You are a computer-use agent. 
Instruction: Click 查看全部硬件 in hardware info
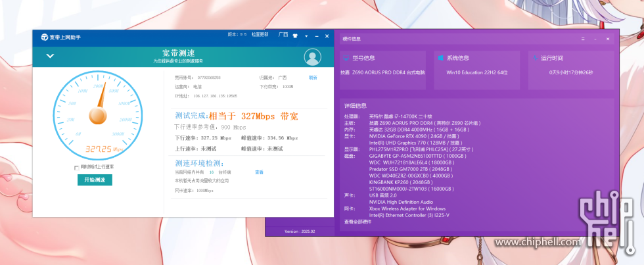(x=357, y=222)
